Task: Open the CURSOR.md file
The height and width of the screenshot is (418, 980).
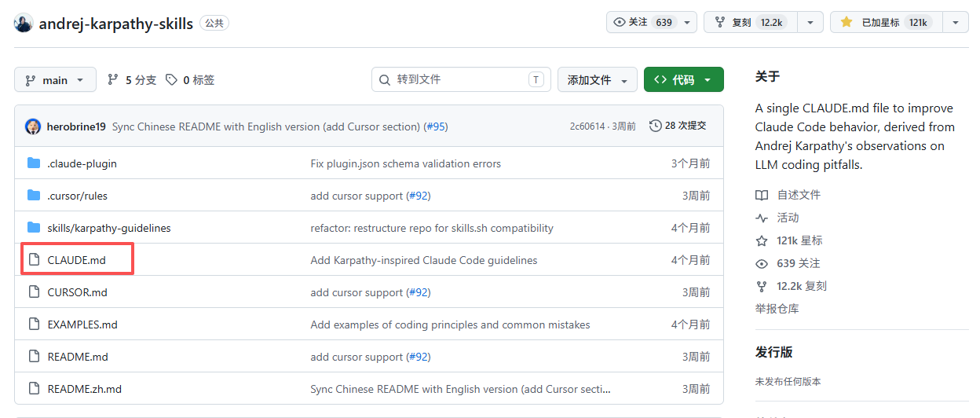Action: tap(77, 292)
